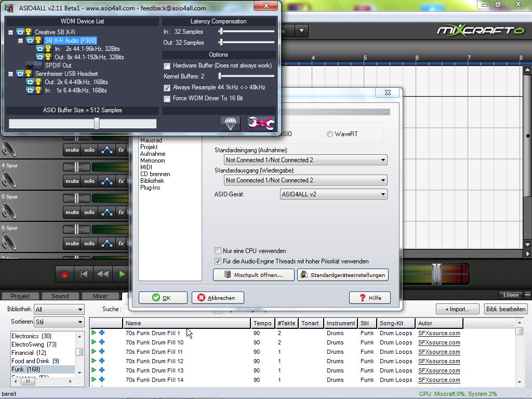532x399 pixels.
Task: Collapse Creative SB X-Fi tree node
Action: tap(10, 32)
